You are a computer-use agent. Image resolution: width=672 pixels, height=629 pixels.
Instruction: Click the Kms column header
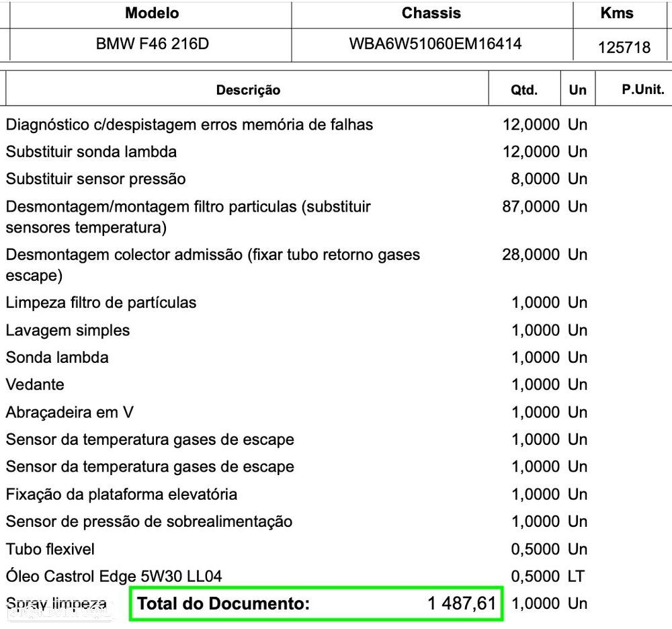617,13
